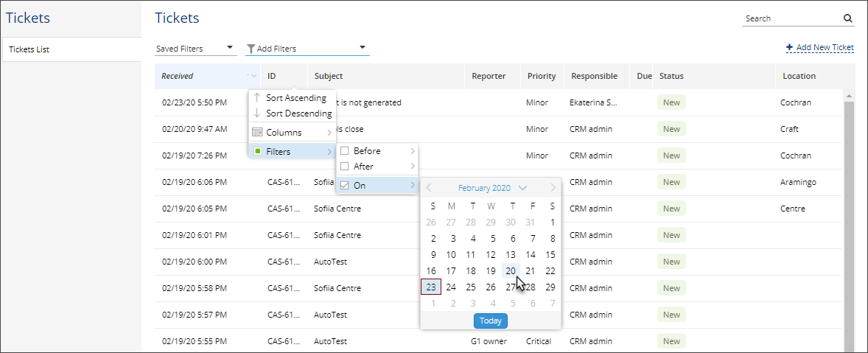Pick grayed January 26 in the calendar
868x353 pixels.
[431, 223]
